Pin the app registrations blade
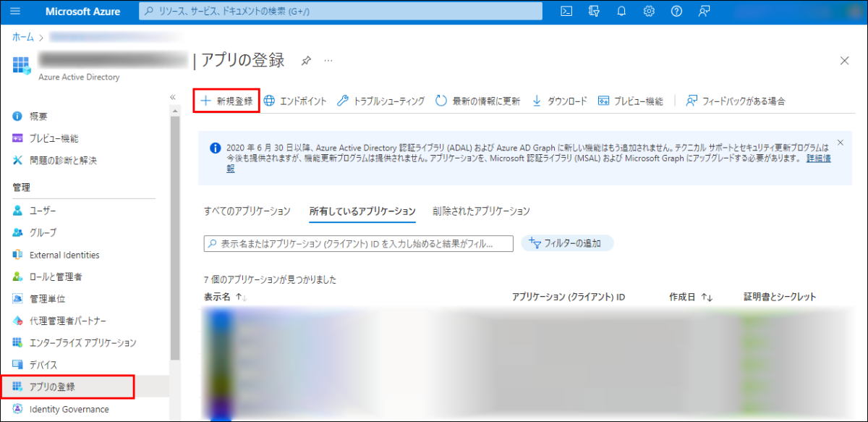 pos(306,61)
